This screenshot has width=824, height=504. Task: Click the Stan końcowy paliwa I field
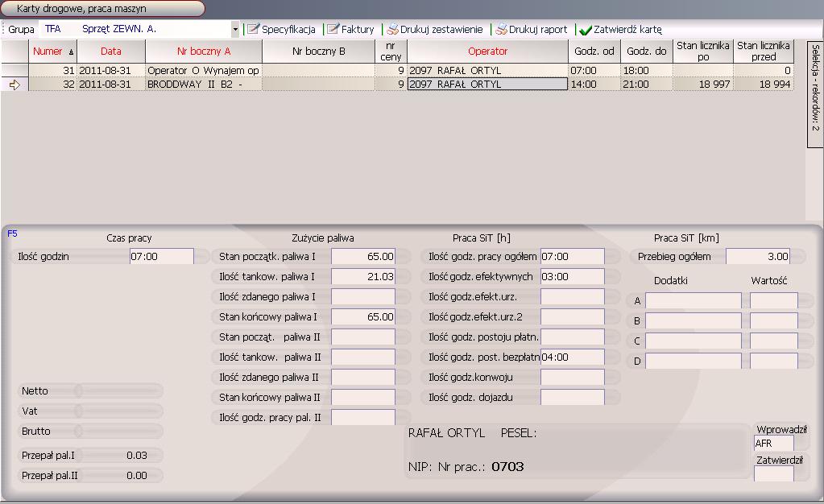coord(363,317)
